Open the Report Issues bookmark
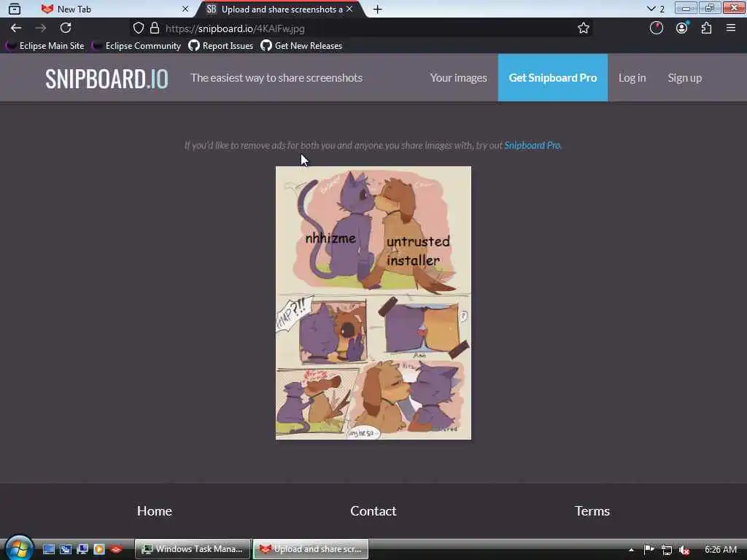 pyautogui.click(x=220, y=46)
